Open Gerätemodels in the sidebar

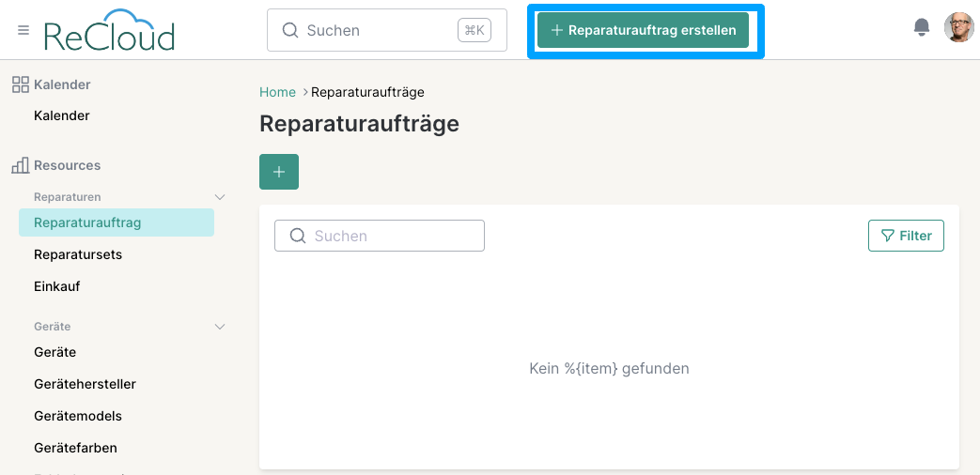78,416
